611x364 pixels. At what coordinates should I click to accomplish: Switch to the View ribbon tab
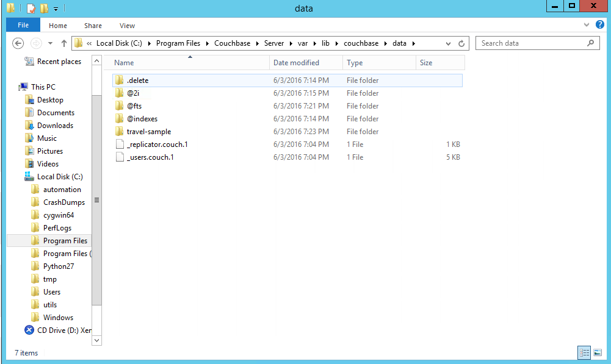tap(127, 26)
